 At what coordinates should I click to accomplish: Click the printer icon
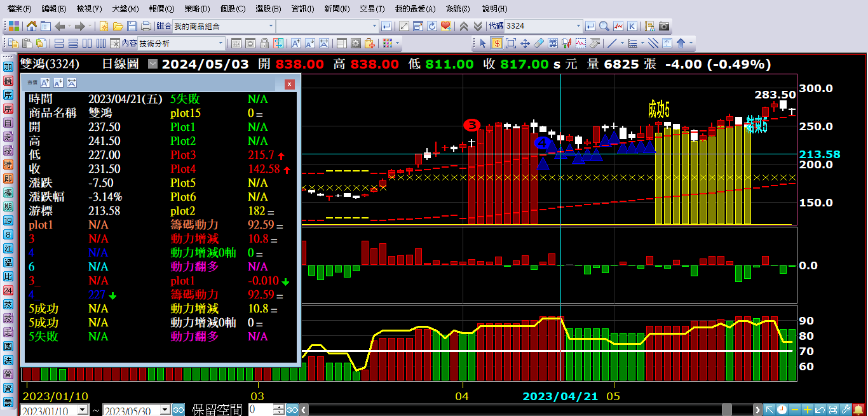146,26
